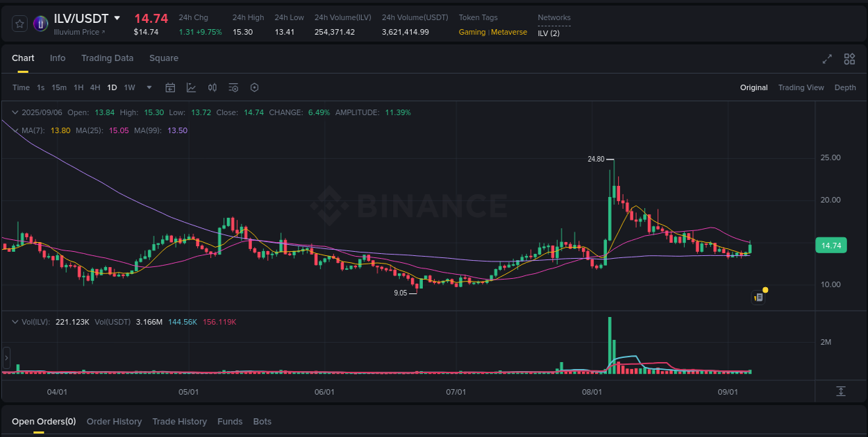Select the 1W timeframe
Viewport: 868px width, 437px height.
point(129,87)
